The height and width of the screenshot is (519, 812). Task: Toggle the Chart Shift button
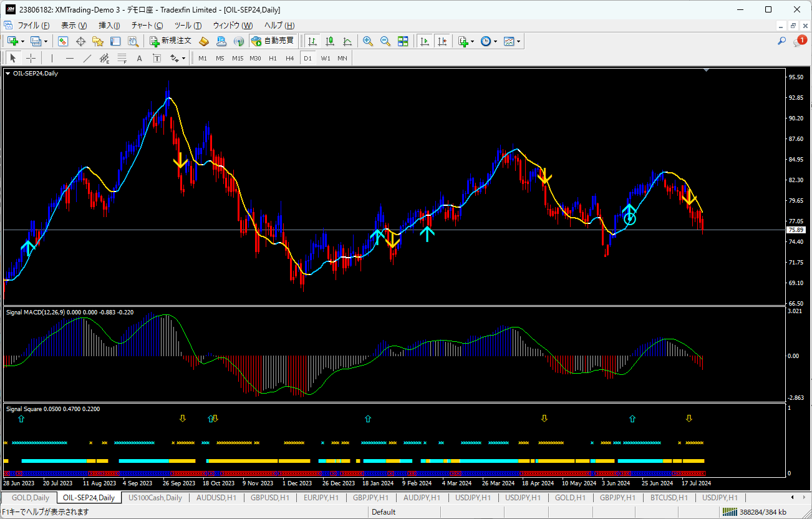click(442, 41)
